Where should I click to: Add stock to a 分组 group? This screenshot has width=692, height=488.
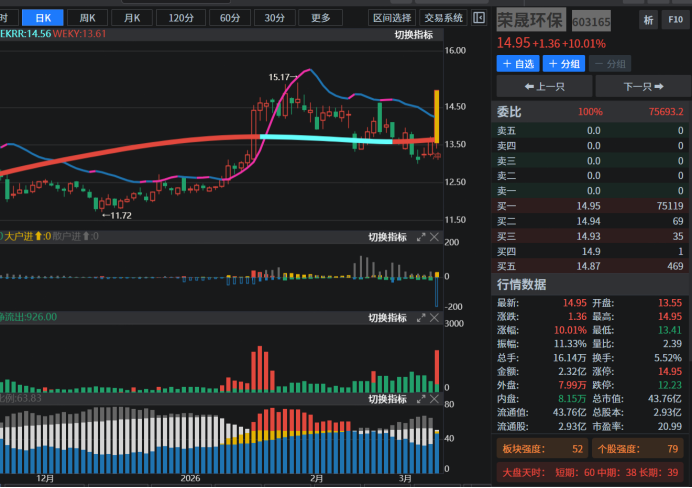tap(563, 64)
